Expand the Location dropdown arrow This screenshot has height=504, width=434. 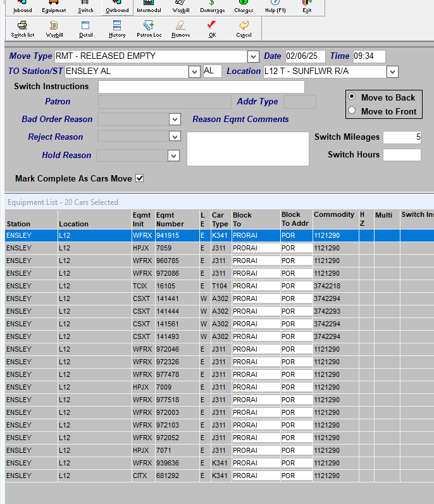(x=392, y=71)
